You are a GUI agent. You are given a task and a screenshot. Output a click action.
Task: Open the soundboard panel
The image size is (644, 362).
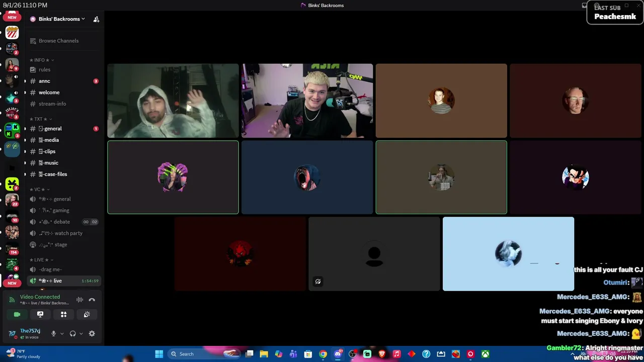pos(87,314)
